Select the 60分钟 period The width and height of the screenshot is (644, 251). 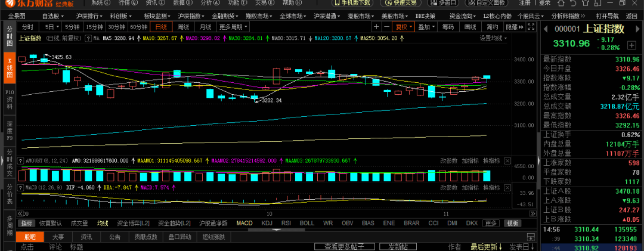(x=138, y=27)
